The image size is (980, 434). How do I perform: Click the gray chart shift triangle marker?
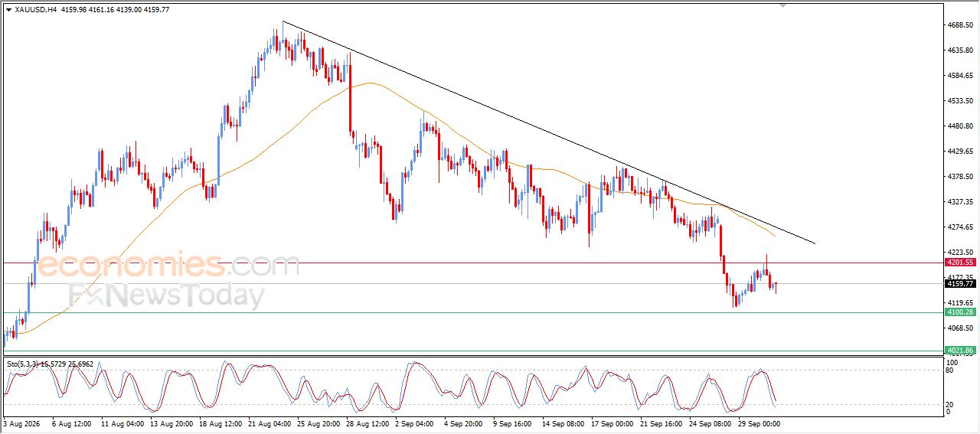coord(782,5)
